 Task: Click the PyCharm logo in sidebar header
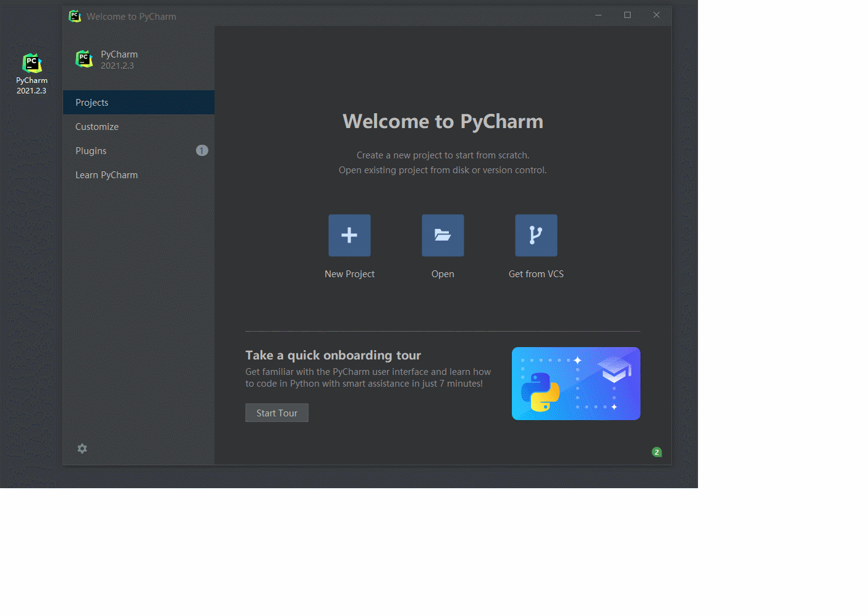coord(84,59)
